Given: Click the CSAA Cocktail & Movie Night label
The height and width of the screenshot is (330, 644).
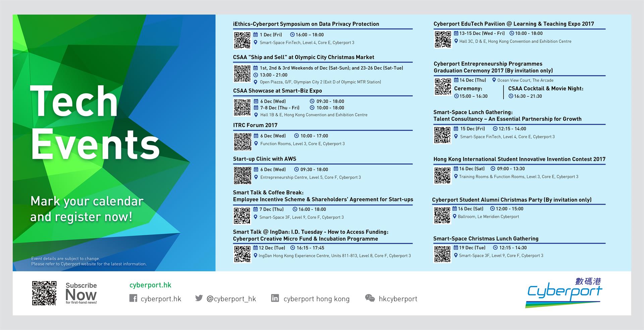Looking at the screenshot, I should (546, 89).
